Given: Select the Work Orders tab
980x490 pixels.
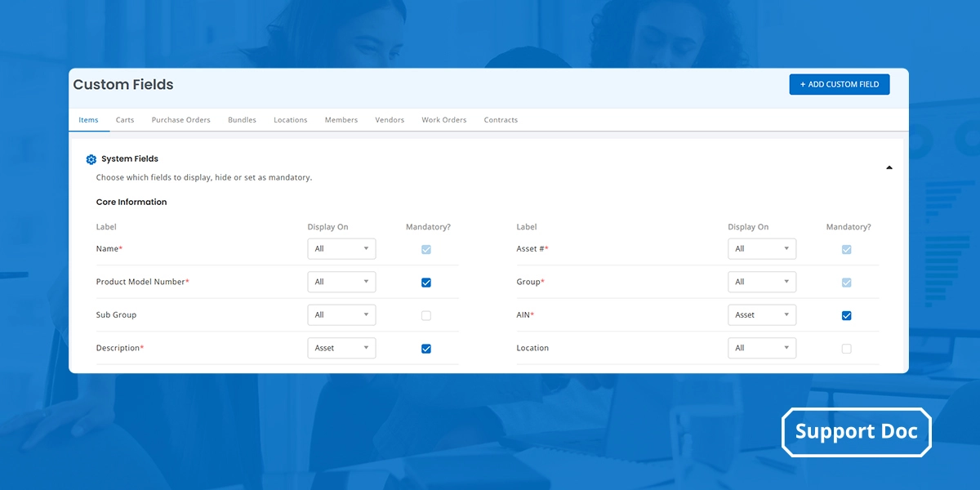Looking at the screenshot, I should (443, 120).
